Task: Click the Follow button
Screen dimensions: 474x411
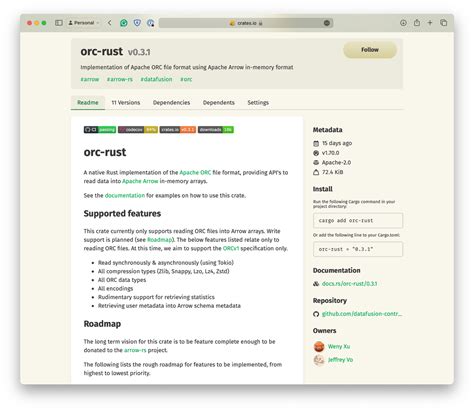Action: click(370, 50)
